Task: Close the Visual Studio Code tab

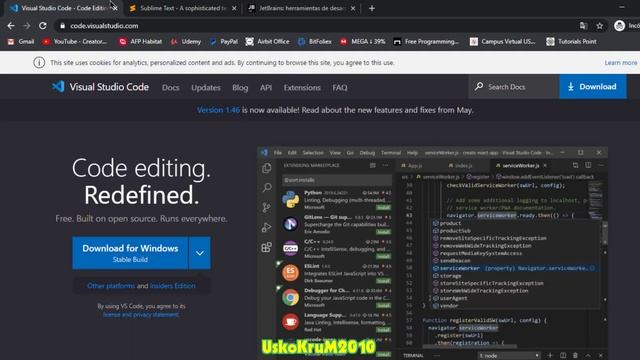Action: 116,8
